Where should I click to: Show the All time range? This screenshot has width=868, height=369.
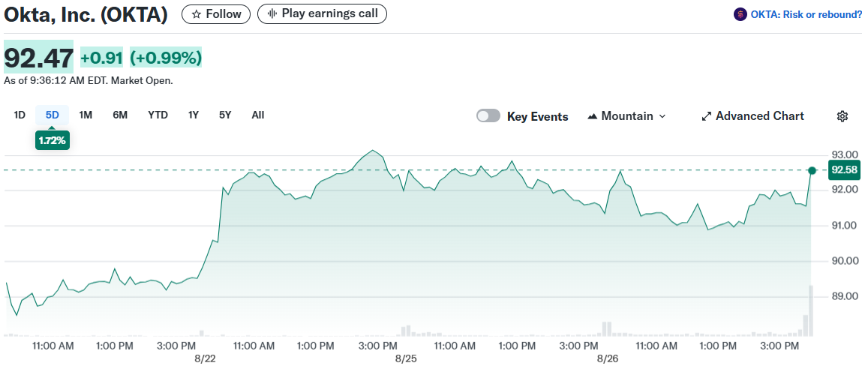258,115
